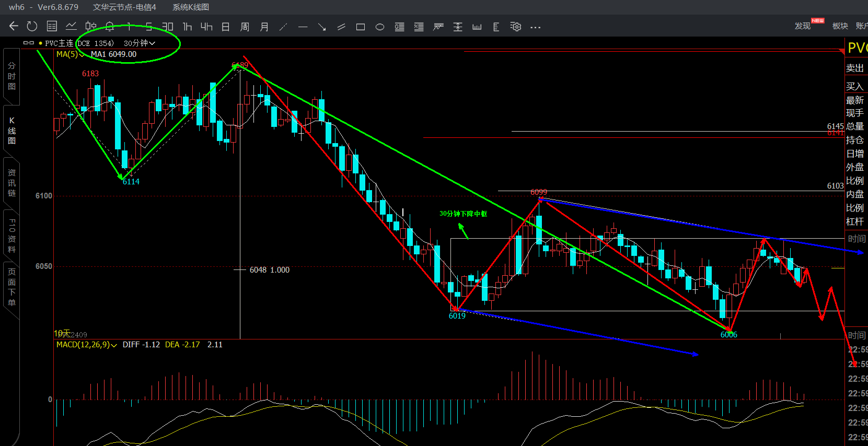
Task: Open the 分时图 side tab
Action: (11, 76)
